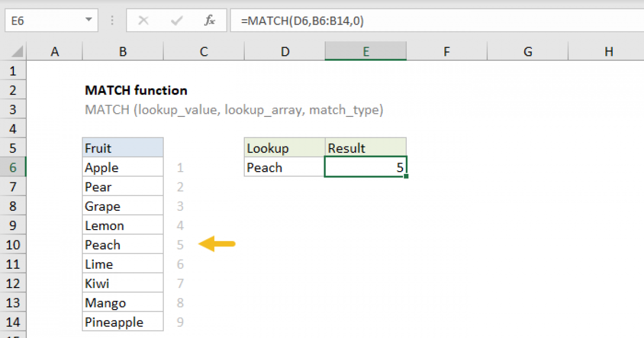
Task: Click the cancel (X) formula bar icon
Action: (143, 21)
